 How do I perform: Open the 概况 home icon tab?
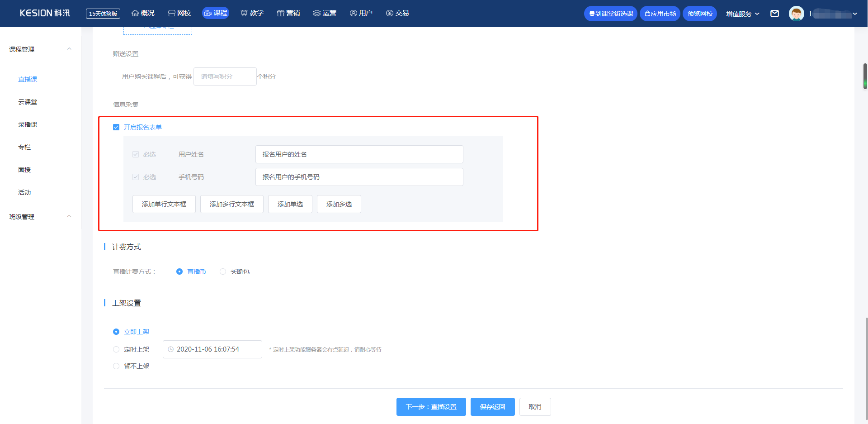click(143, 13)
